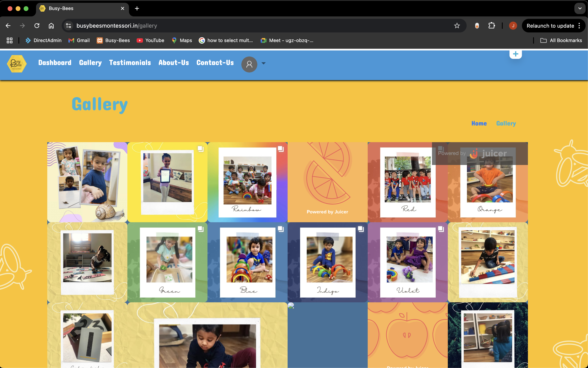Go to Dashboard in the navbar

[55, 62]
